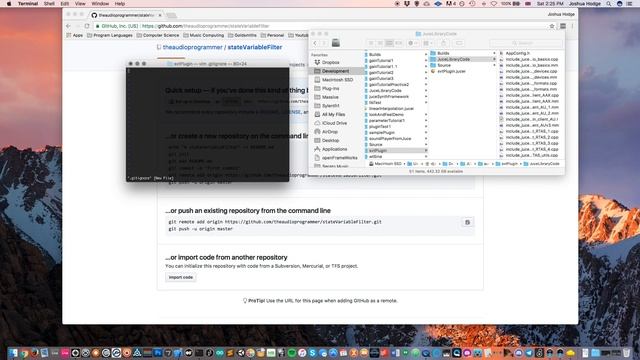This screenshot has width=640, height=360.
Task: Select Applications in Finder sidebar
Action: click(334, 149)
